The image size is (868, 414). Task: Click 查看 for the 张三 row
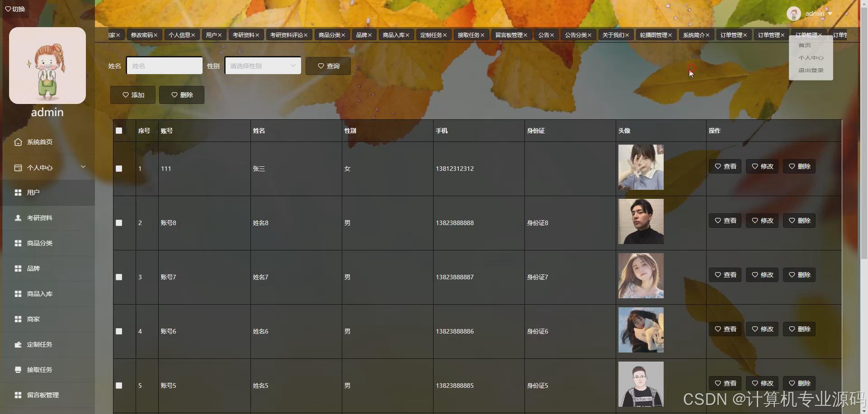725,166
